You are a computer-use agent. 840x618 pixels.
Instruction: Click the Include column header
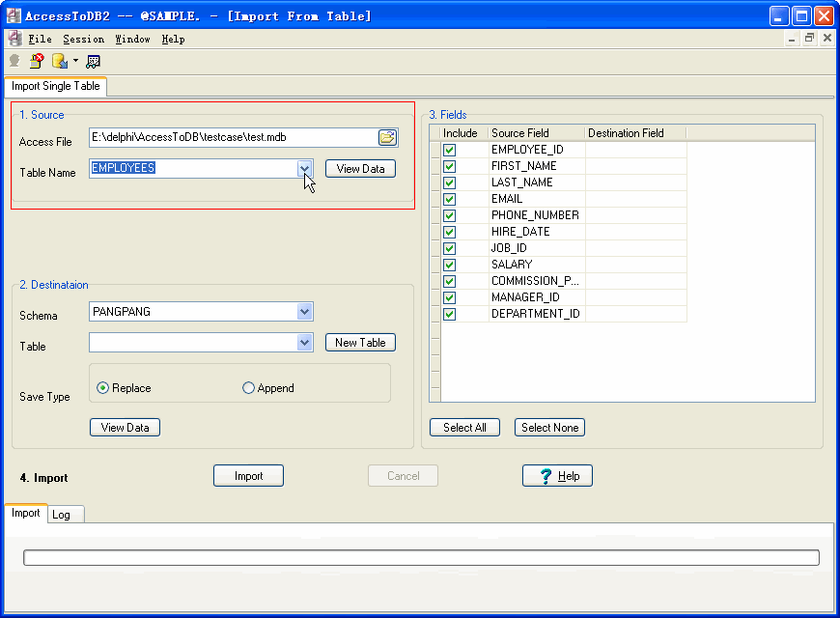[463, 133]
